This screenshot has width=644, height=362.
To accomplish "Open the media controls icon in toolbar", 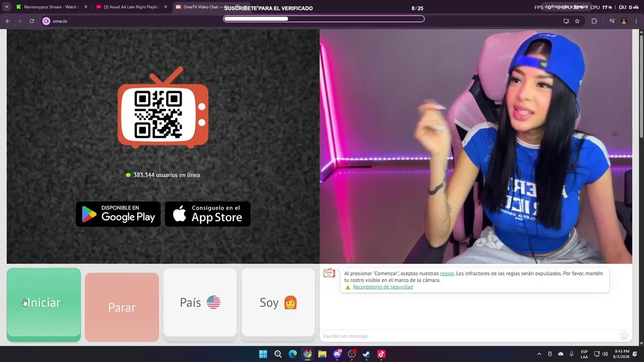I will [x=612, y=21].
